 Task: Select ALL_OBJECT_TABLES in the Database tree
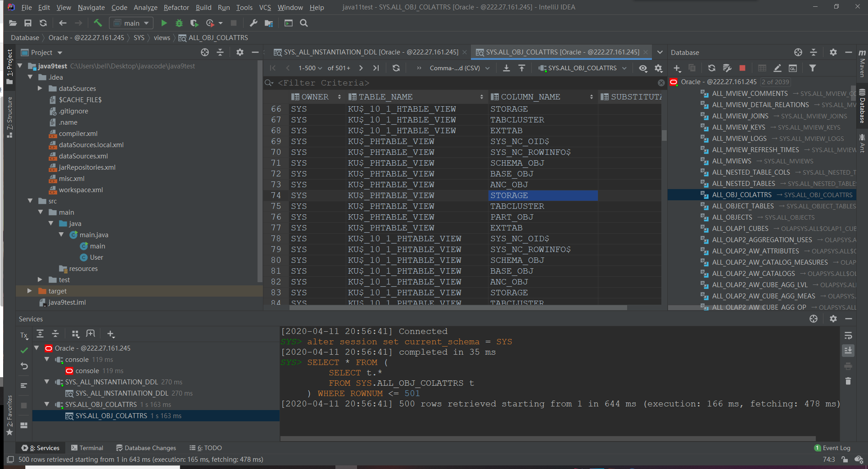[743, 206]
